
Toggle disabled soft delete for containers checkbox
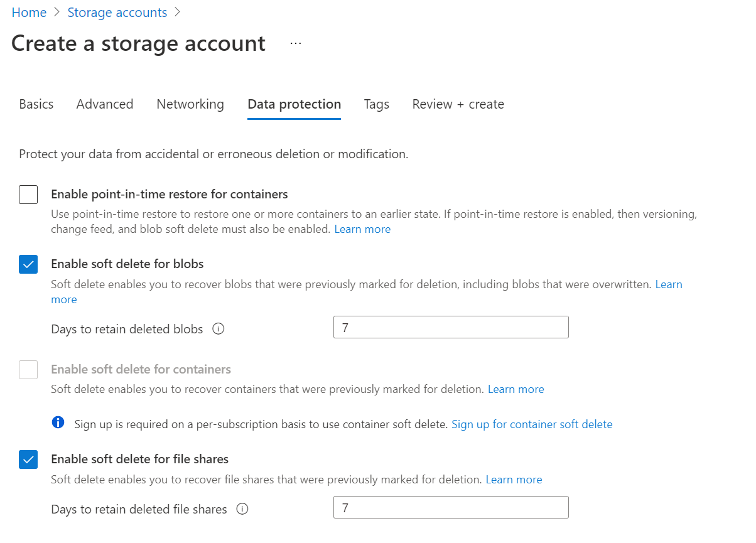click(28, 370)
